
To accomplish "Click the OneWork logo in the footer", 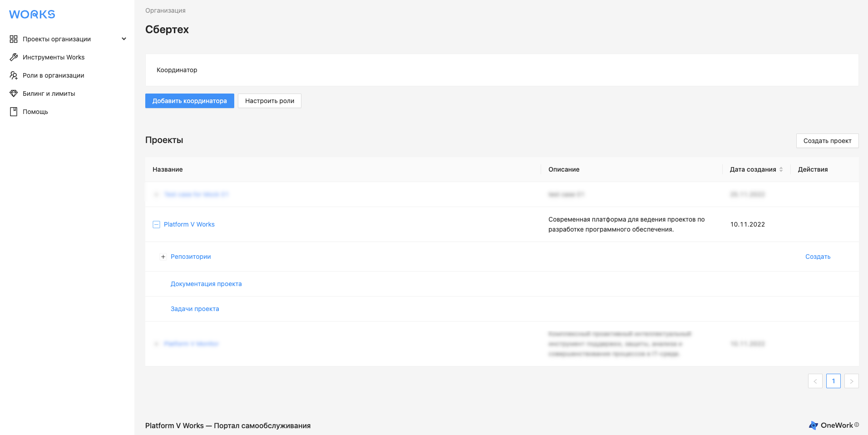I will coord(834,425).
